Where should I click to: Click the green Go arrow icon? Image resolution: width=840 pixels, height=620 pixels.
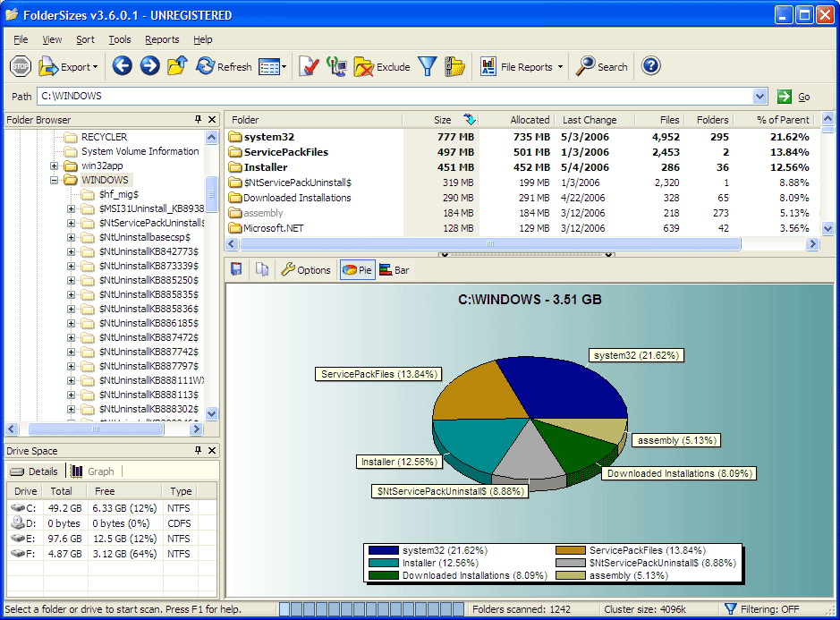[x=785, y=97]
